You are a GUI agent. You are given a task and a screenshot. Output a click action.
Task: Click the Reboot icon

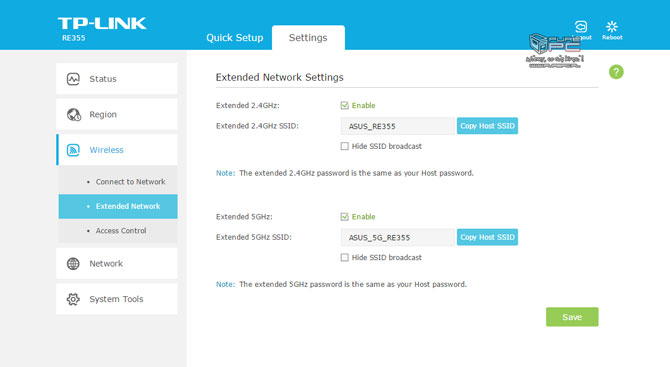[x=612, y=26]
